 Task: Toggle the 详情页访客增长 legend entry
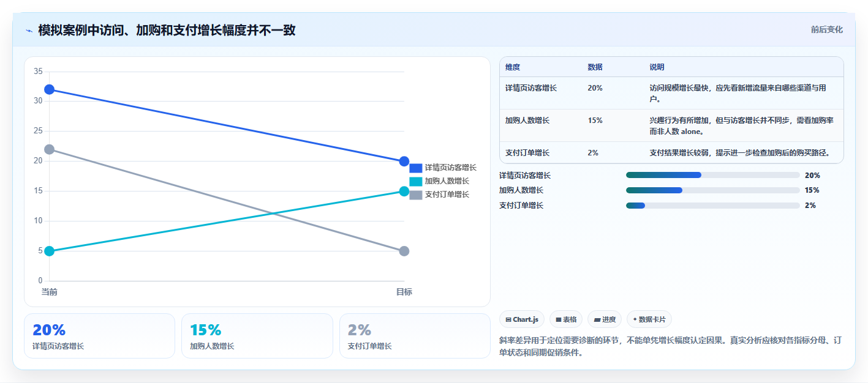(443, 168)
